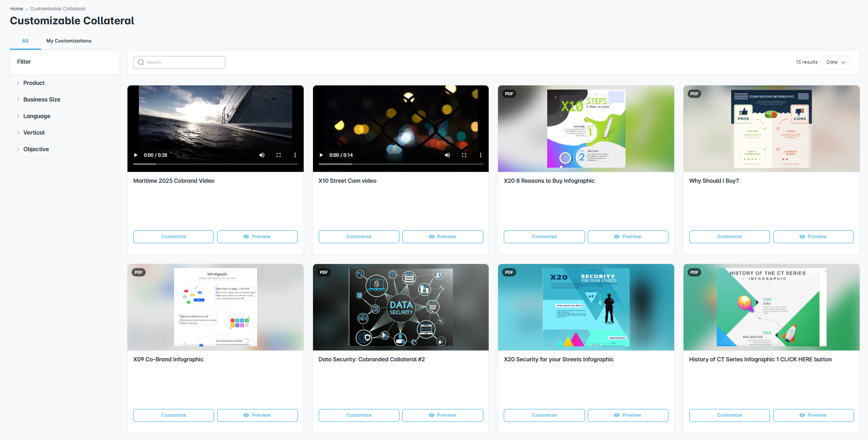Enter fullscreen on X10 Street Cam video

[x=464, y=155]
